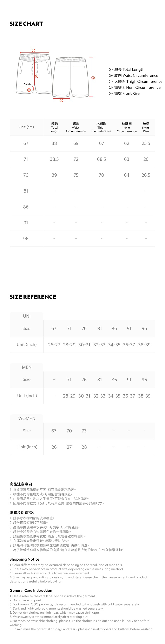Click the Shopping Notice heading
This screenshot has width=165, height=644.
point(25,559)
